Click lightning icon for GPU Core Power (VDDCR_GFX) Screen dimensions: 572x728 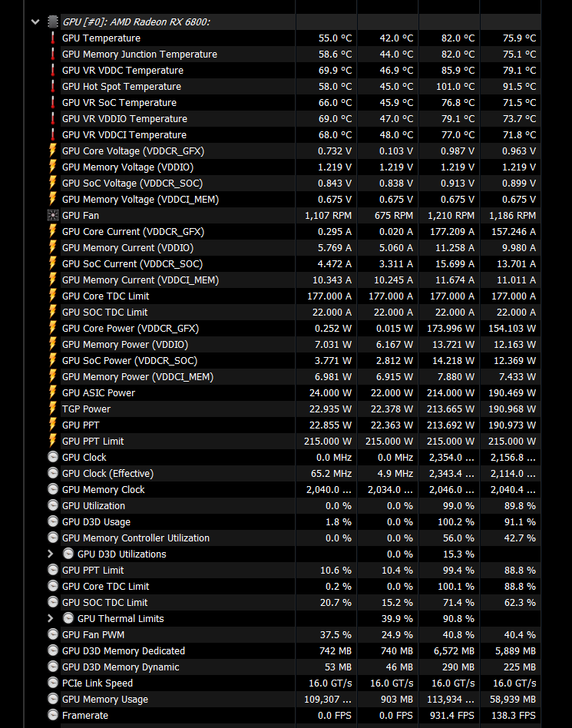click(53, 328)
